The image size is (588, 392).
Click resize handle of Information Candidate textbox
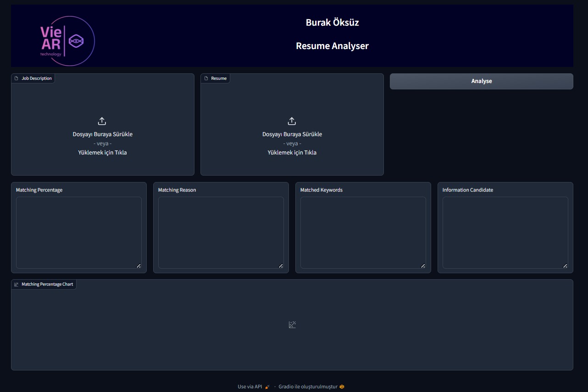coord(565,266)
